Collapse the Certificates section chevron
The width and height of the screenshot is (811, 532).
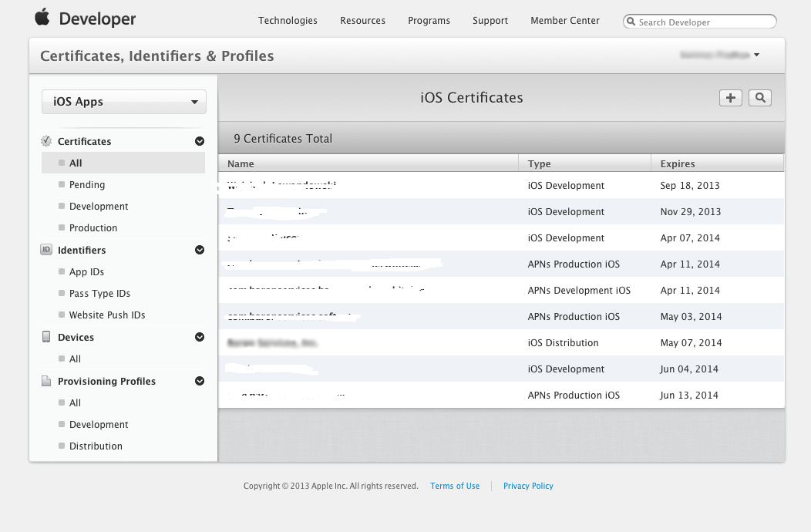click(200, 141)
